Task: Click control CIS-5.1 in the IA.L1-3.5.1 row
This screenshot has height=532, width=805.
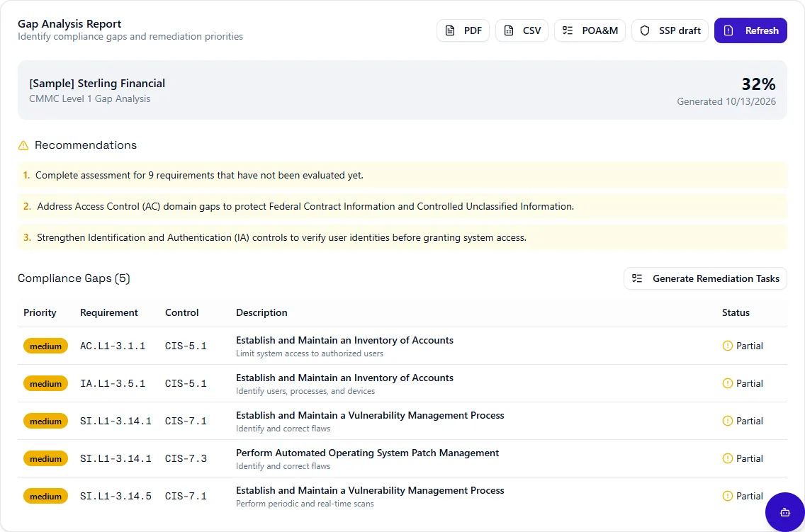Action: tap(186, 384)
